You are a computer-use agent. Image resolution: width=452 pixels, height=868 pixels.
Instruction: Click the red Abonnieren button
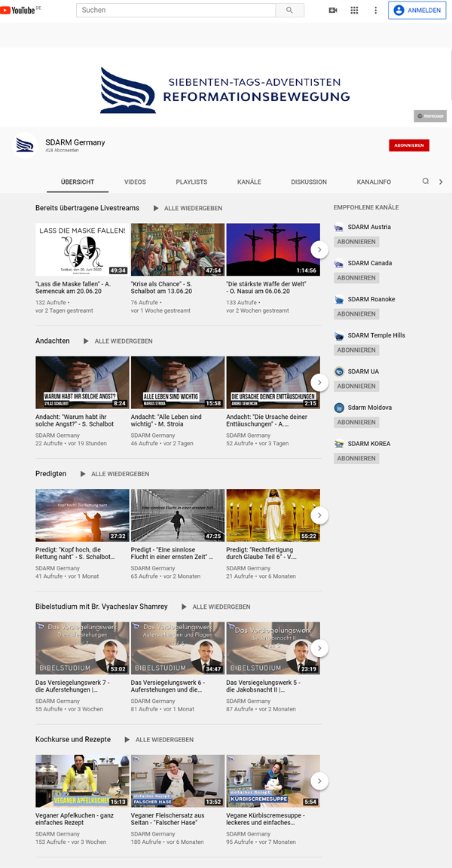[x=409, y=145]
